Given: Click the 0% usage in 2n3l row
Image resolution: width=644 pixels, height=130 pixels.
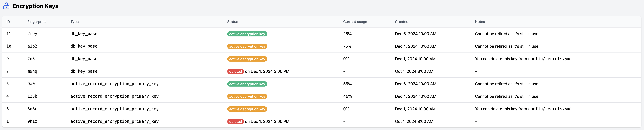Looking at the screenshot, I should point(346,59).
